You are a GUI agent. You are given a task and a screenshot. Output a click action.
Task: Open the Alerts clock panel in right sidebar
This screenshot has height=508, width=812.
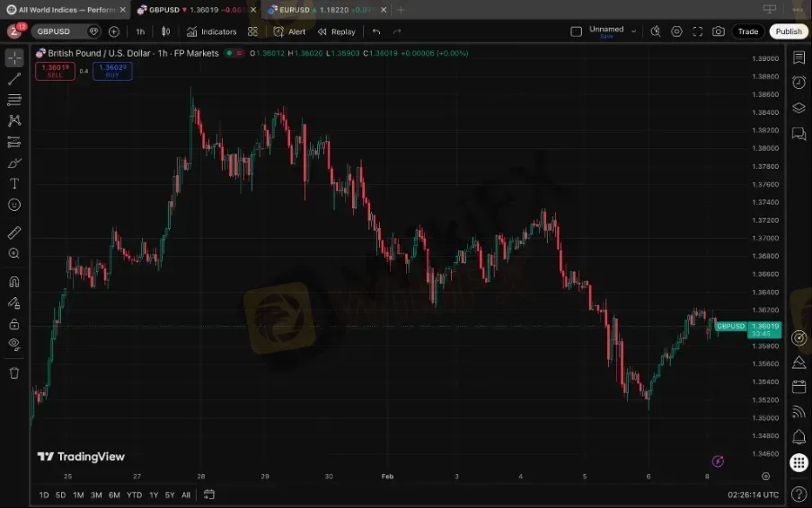(x=798, y=83)
